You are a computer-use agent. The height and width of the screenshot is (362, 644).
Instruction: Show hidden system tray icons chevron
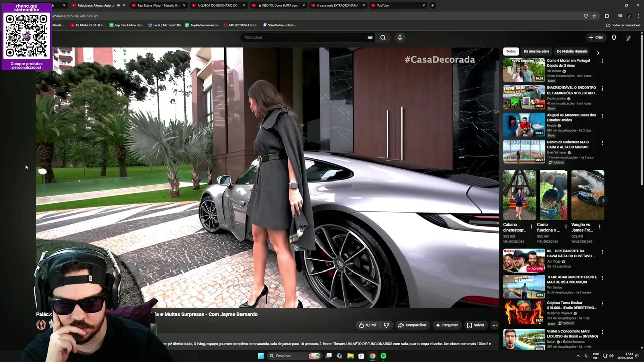click(578, 356)
